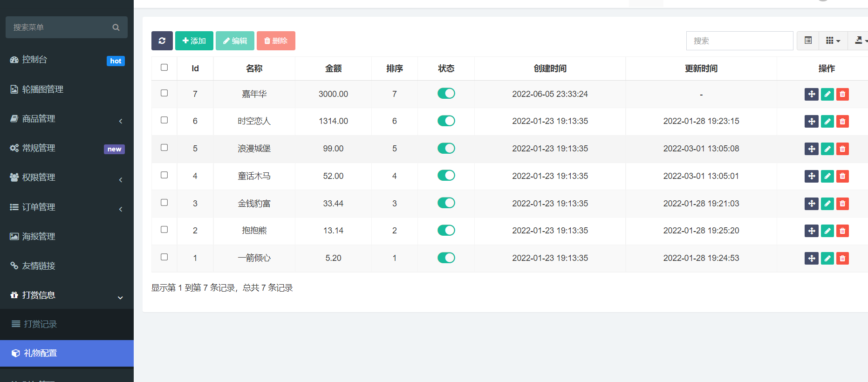Go to 控制台 menu item
This screenshot has height=382, width=868.
tap(35, 60)
